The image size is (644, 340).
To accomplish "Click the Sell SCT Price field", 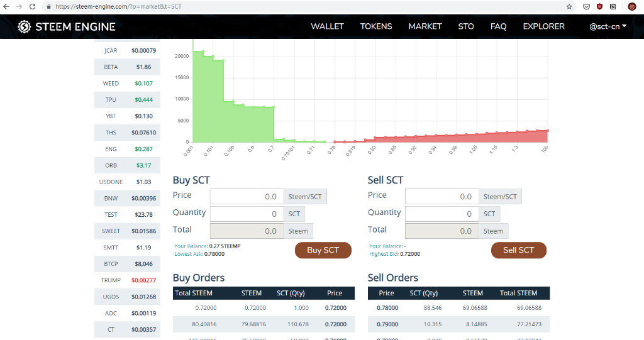I will point(441,197).
